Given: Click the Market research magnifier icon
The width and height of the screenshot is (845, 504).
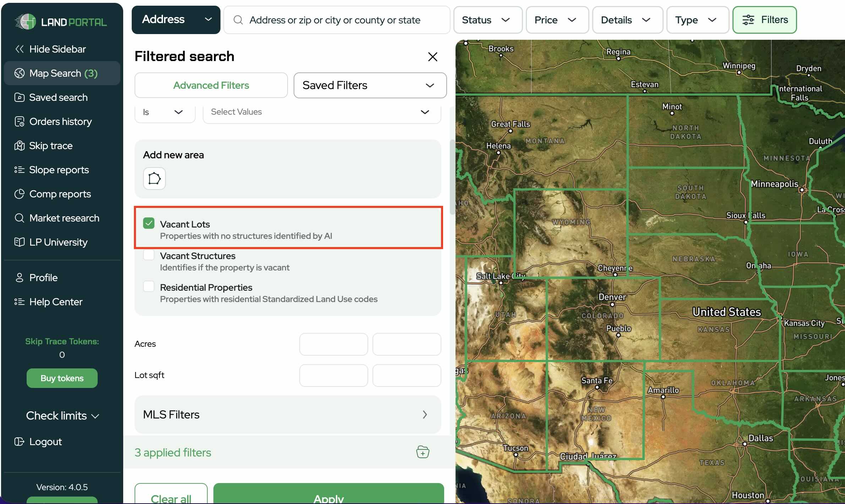Looking at the screenshot, I should [x=19, y=218].
